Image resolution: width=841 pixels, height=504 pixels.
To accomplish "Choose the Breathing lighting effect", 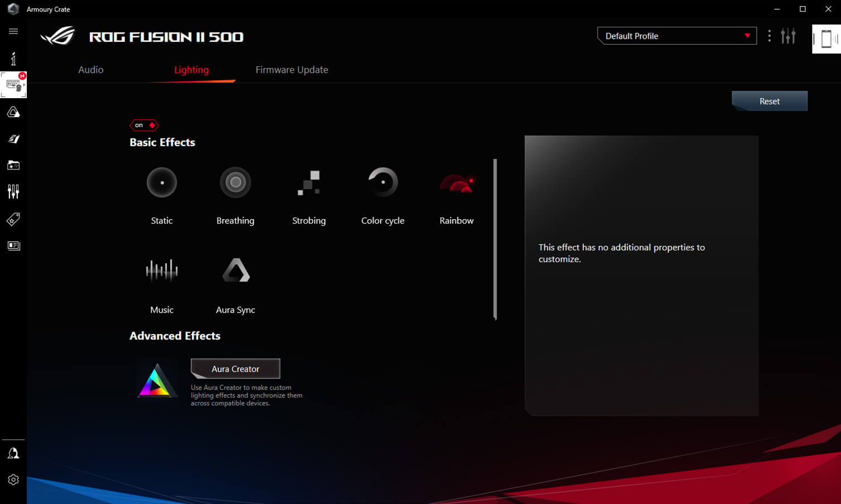I will 236,182.
